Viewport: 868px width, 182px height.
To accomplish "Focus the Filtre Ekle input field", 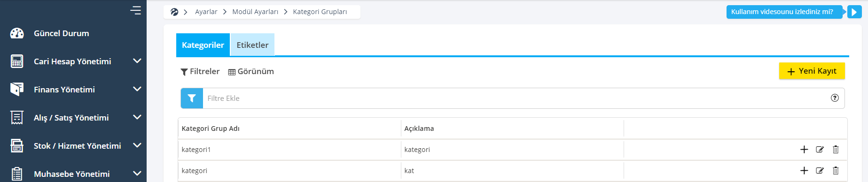I will (x=515, y=98).
